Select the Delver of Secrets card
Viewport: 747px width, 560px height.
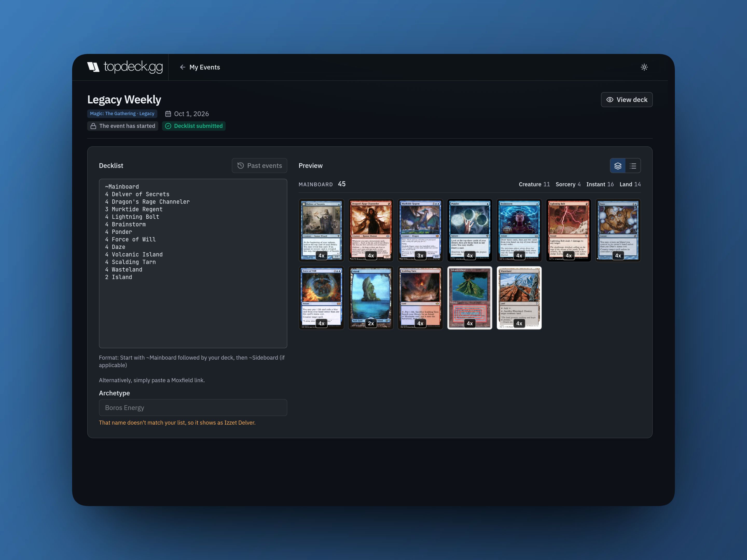point(321,230)
